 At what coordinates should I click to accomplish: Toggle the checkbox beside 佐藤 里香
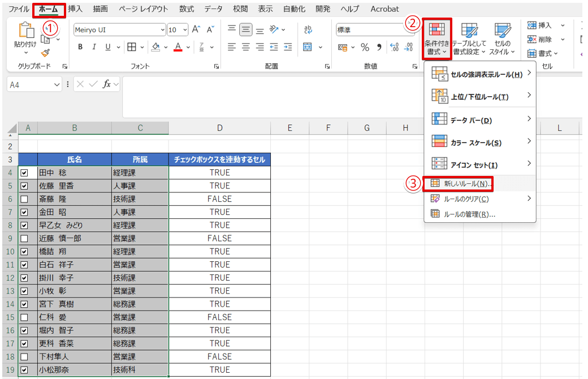click(24, 186)
